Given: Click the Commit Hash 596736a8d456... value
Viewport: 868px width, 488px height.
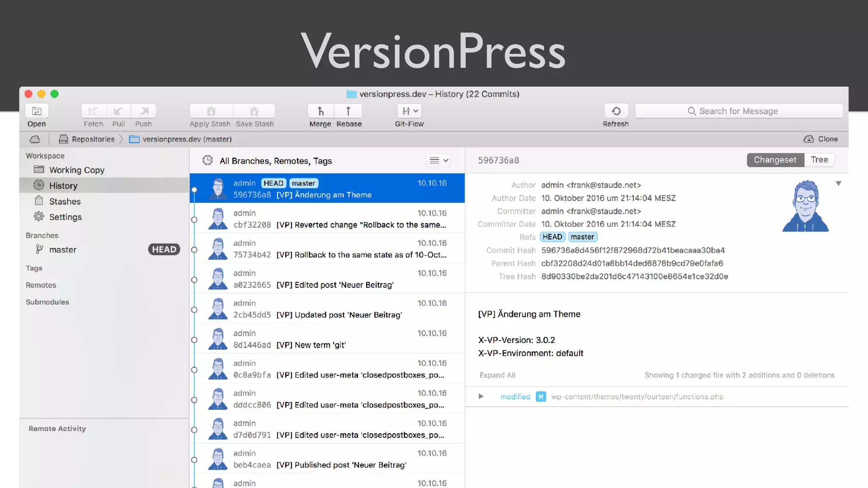Looking at the screenshot, I should [633, 250].
